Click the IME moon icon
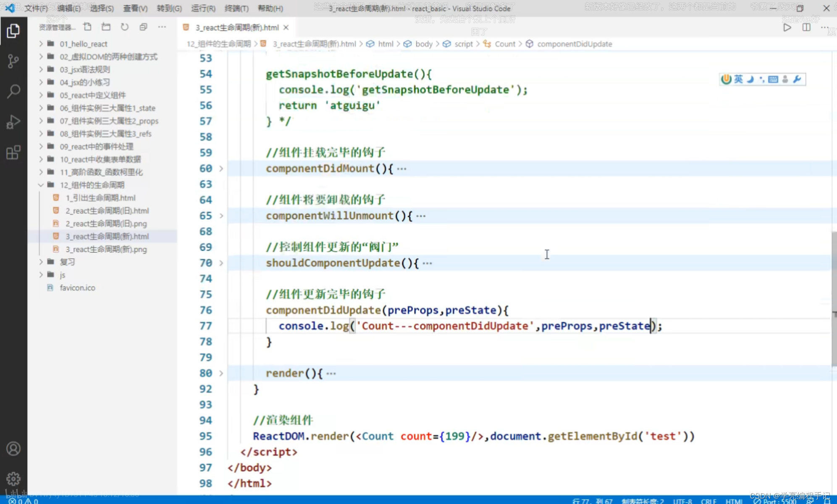 pos(750,79)
